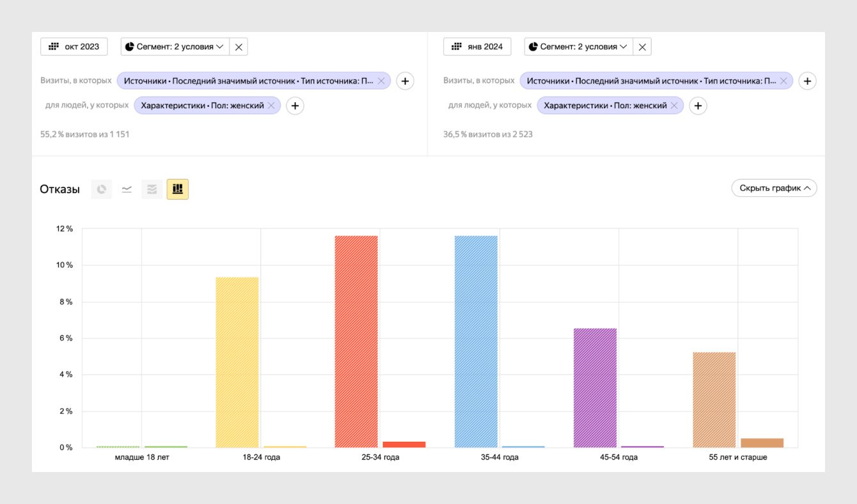
Task: Add a people condition in right segment
Action: 698,106
